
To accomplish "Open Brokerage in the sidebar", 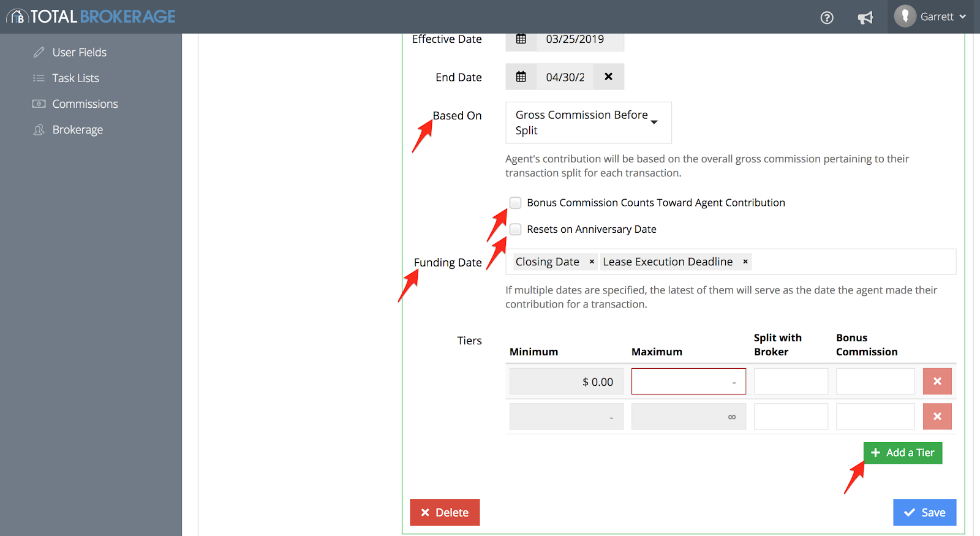I will coord(78,130).
